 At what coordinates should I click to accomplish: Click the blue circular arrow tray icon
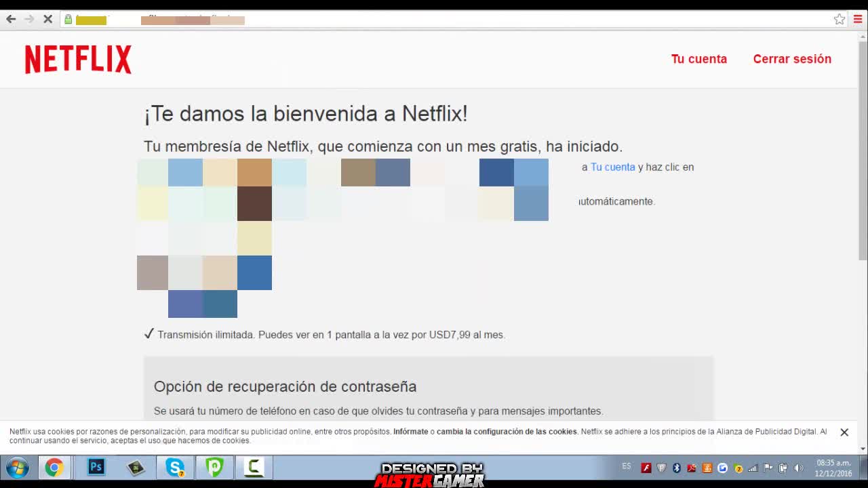(x=722, y=468)
